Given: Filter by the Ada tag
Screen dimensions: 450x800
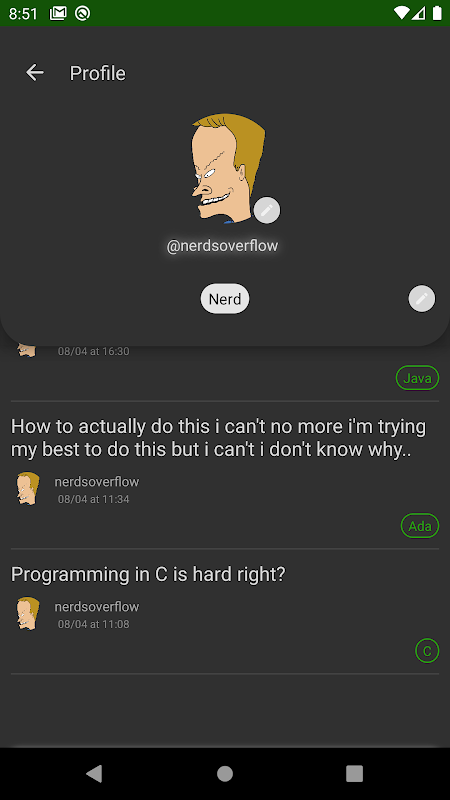Looking at the screenshot, I should [x=420, y=526].
